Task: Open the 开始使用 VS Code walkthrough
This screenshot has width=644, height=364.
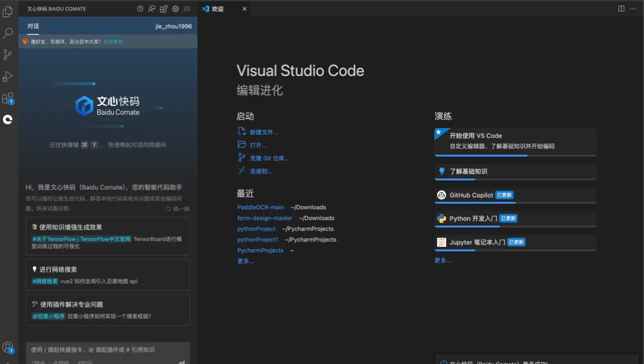Action: [x=516, y=142]
